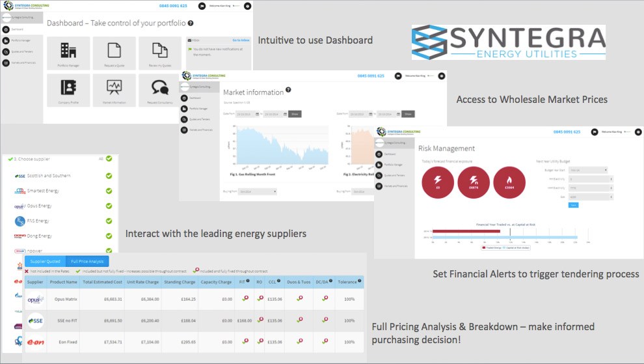Click Syntegra Consulting logo in Dashboard window
644x364 pixels.
coord(26,6)
